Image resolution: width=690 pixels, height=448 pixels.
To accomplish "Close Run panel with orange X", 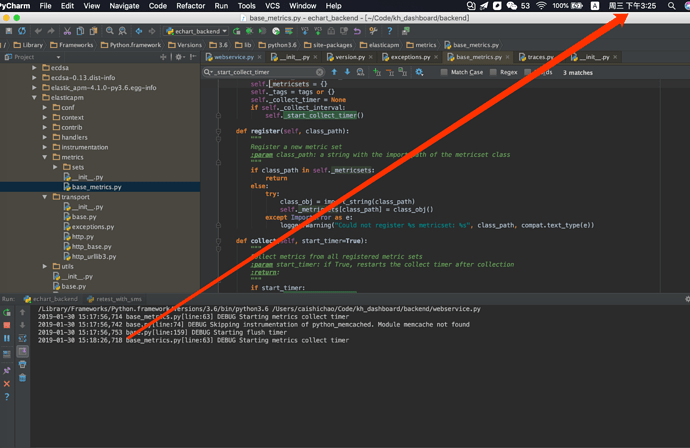I will 7,384.
